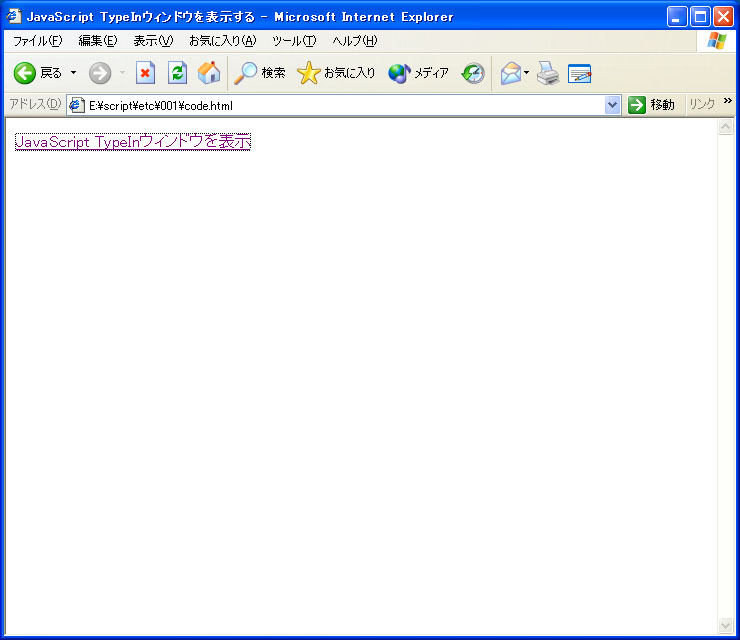Close the Internet Explorer window

[x=723, y=17]
